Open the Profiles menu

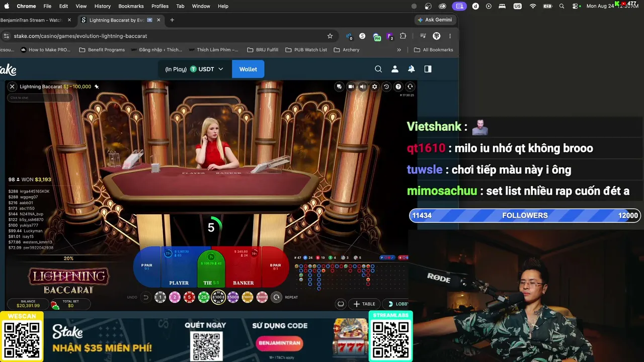click(160, 6)
